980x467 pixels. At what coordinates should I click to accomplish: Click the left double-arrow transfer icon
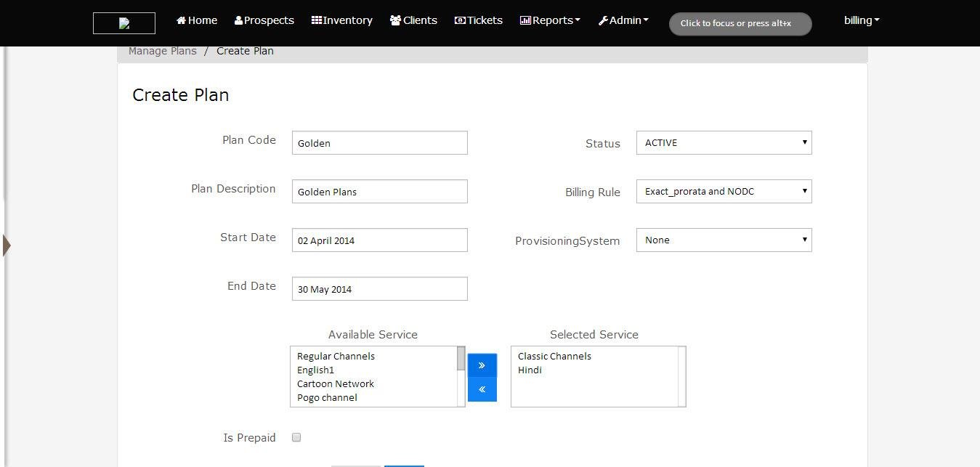[x=482, y=389]
